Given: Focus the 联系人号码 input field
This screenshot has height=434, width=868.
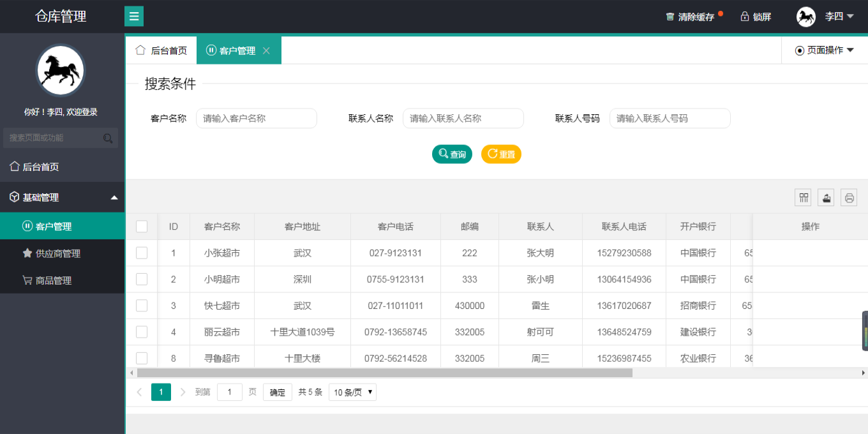Looking at the screenshot, I should (670, 118).
